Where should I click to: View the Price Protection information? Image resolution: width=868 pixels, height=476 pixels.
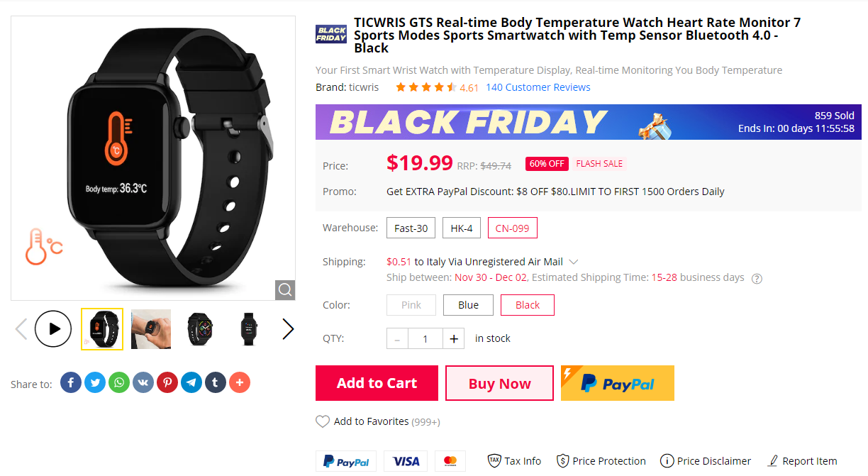tap(601, 460)
